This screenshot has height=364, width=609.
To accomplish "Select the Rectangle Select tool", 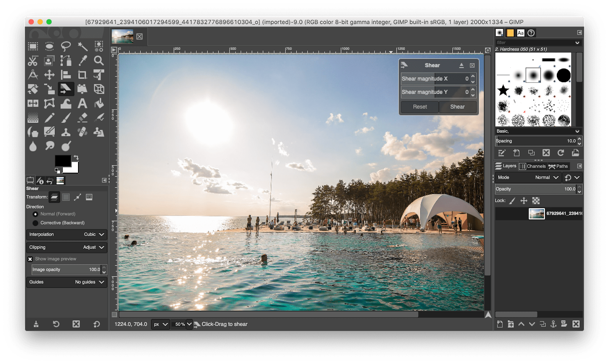I will (x=33, y=46).
